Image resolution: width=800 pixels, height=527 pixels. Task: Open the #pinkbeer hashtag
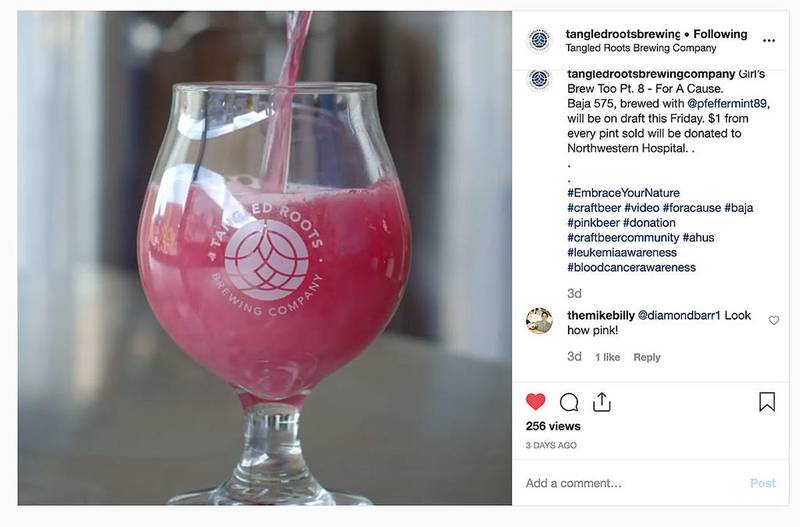pos(593,222)
